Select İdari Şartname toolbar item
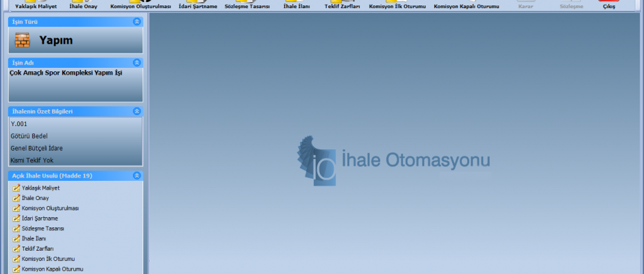This screenshot has width=644, height=274. pos(198,5)
